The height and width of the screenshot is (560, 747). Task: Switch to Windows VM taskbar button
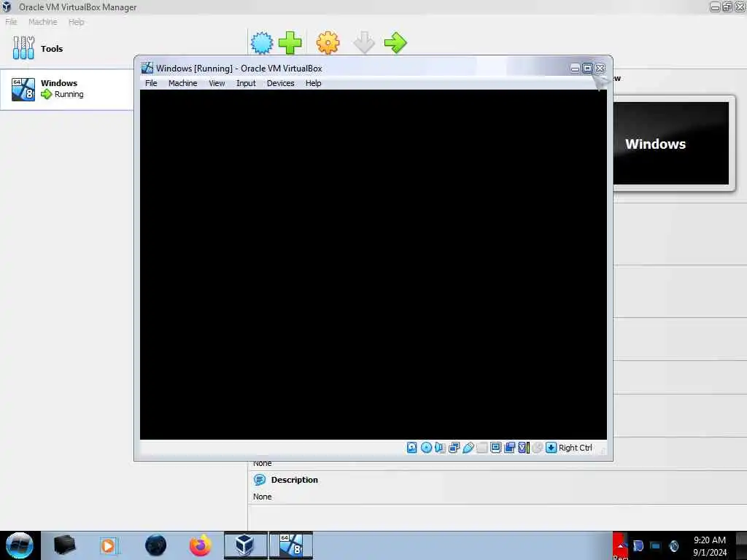(290, 545)
